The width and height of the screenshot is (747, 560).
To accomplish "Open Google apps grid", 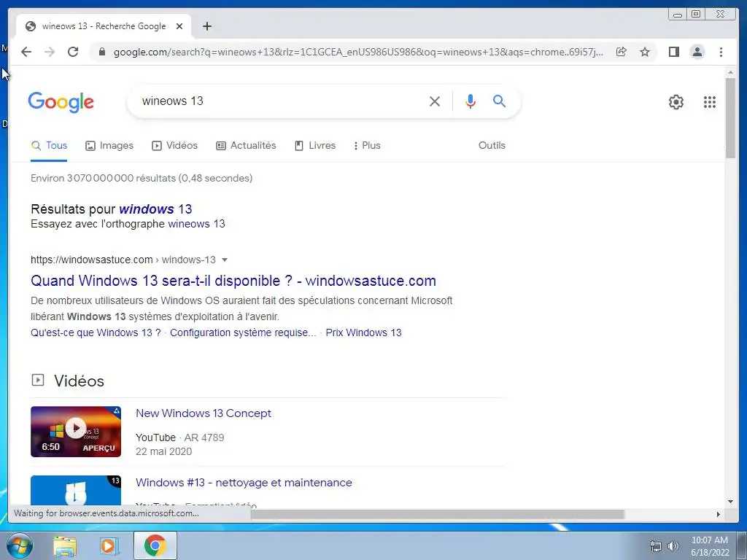I will point(709,102).
